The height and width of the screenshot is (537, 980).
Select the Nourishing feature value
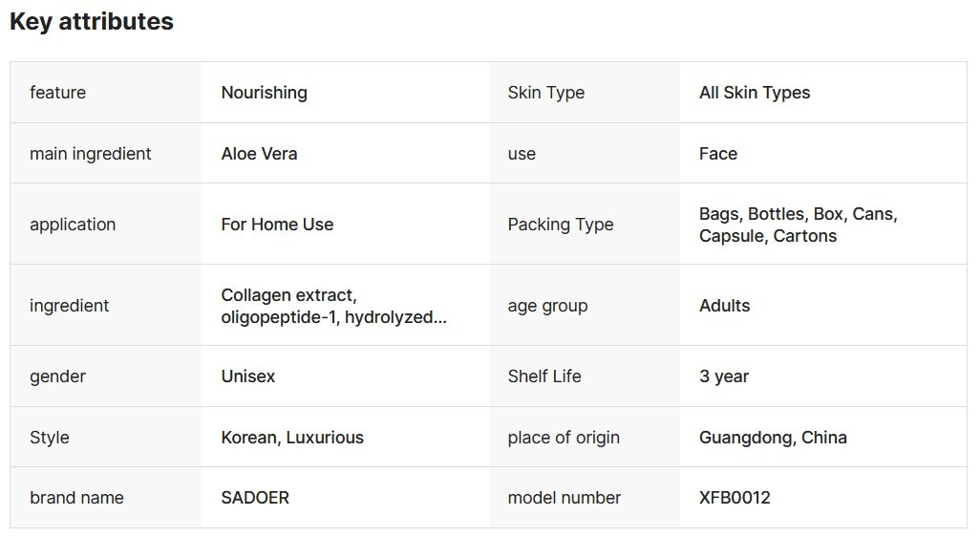264,93
